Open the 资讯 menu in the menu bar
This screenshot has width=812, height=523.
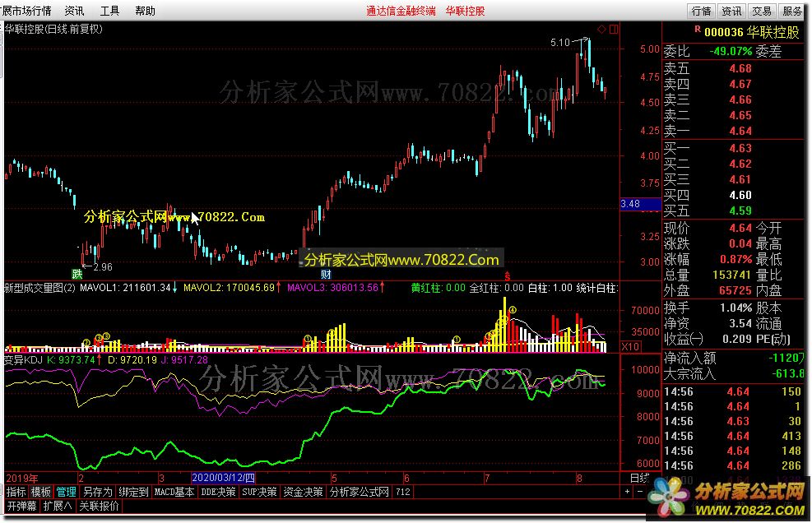[x=75, y=11]
